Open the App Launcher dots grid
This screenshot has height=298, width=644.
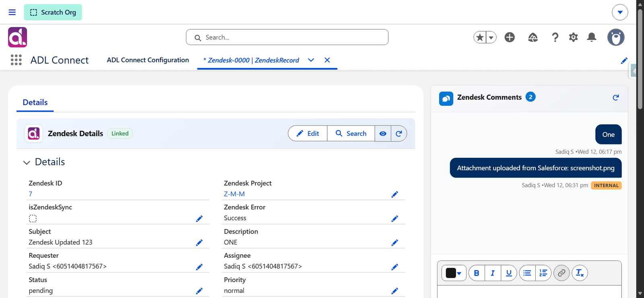(16, 60)
